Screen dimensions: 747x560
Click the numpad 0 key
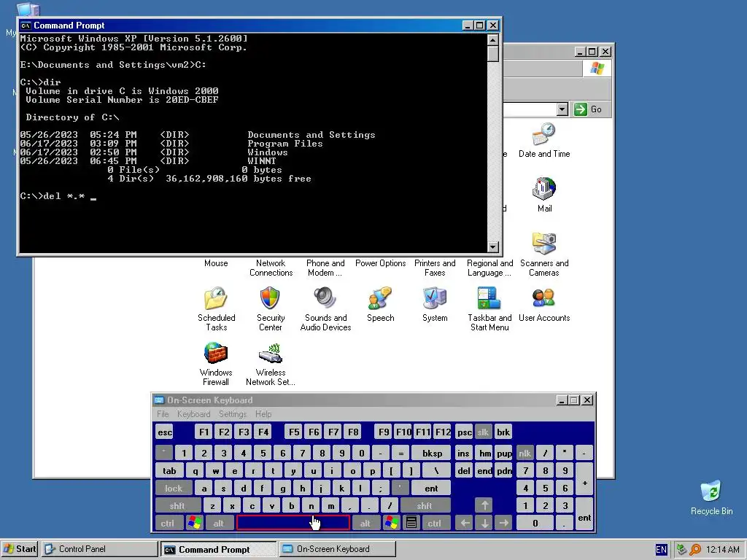535,523
